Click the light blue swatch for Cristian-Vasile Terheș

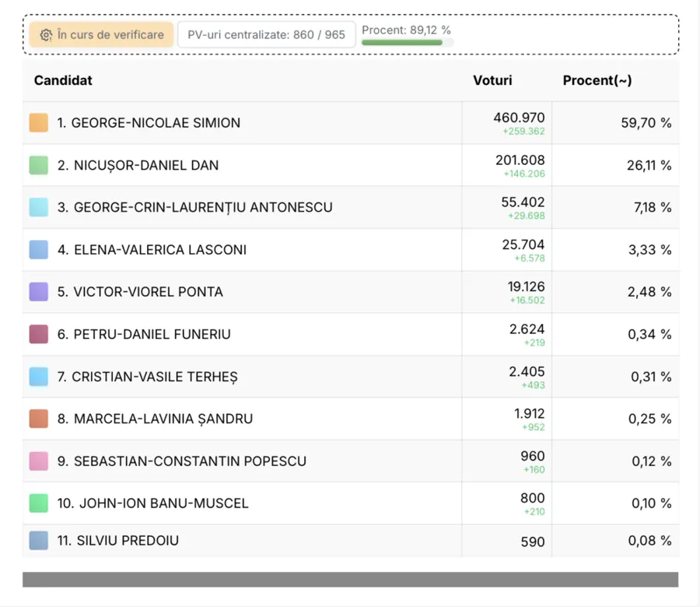tap(39, 377)
